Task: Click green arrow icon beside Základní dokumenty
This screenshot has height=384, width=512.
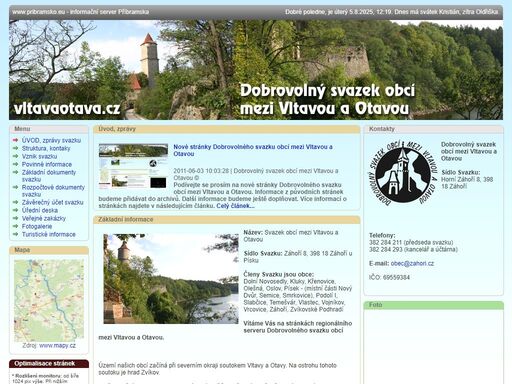Action: click(x=15, y=172)
